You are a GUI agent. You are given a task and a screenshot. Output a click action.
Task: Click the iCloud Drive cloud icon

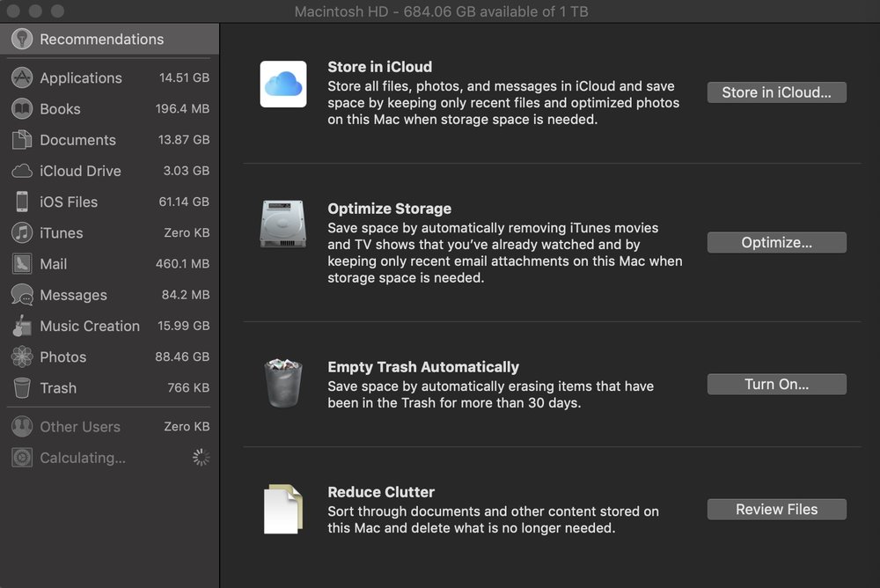pos(22,171)
